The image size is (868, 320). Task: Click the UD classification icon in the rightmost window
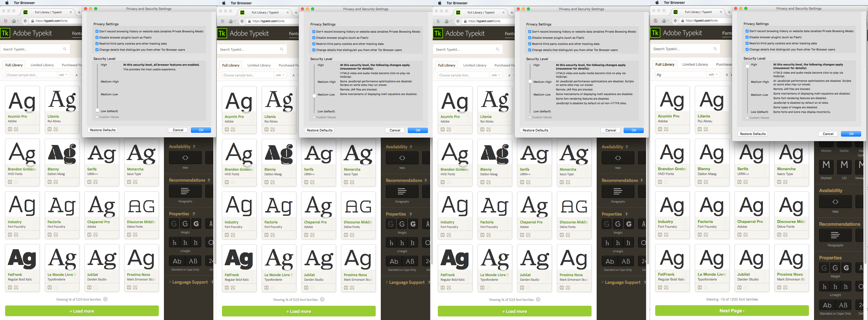844,167
